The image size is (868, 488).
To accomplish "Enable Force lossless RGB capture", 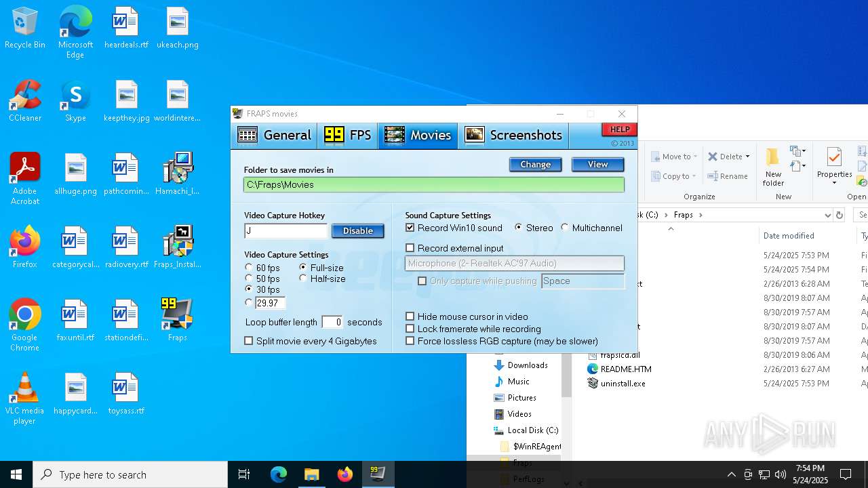I will pos(410,341).
